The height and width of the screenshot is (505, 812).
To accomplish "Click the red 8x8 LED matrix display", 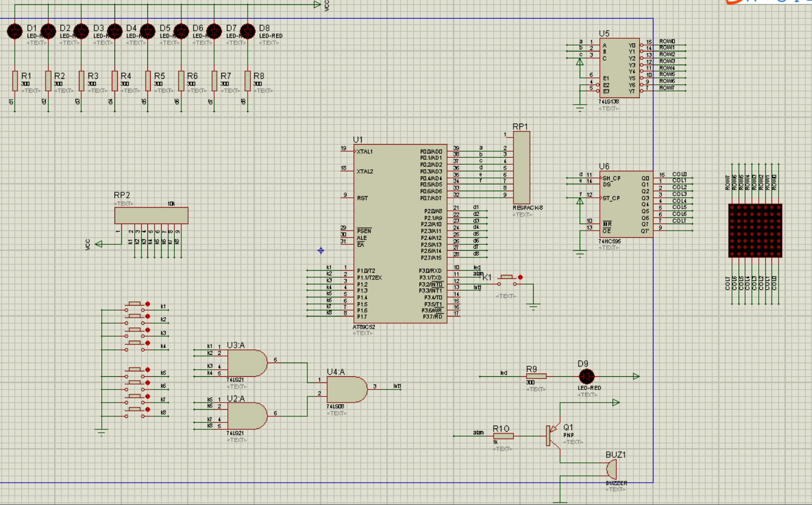I will (755, 231).
